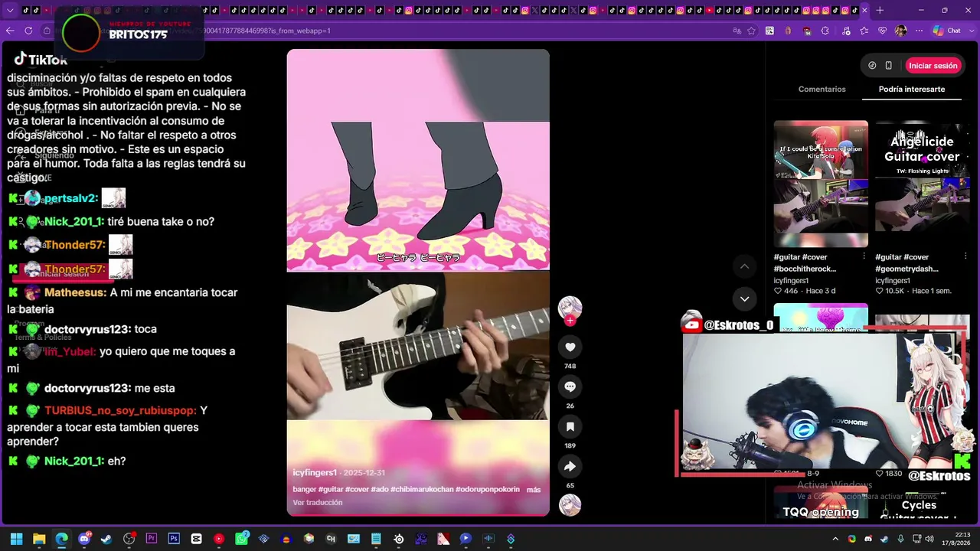Follow icyfingers1 via the red plus badge

(570, 321)
